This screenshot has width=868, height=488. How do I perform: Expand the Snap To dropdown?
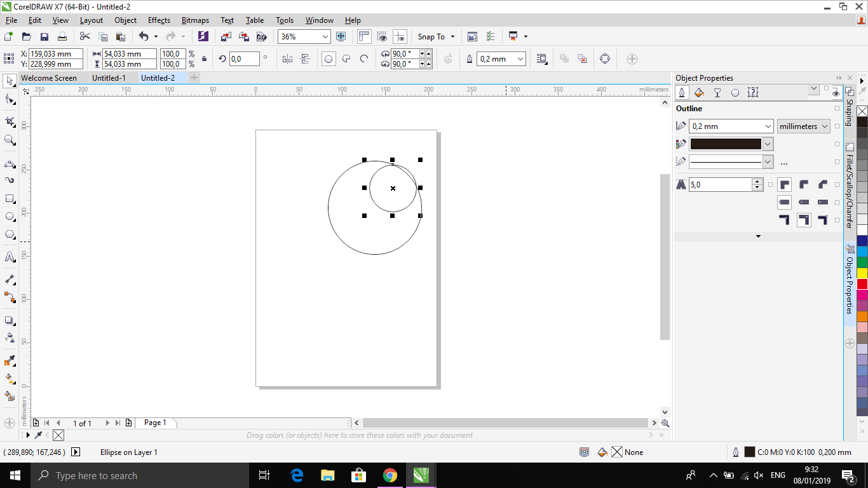coord(436,37)
